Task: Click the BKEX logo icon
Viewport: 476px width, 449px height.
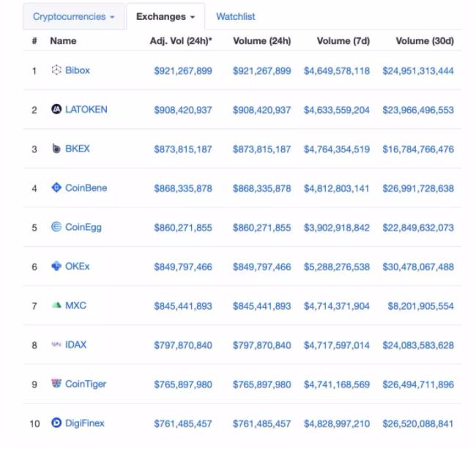Action: tap(56, 149)
